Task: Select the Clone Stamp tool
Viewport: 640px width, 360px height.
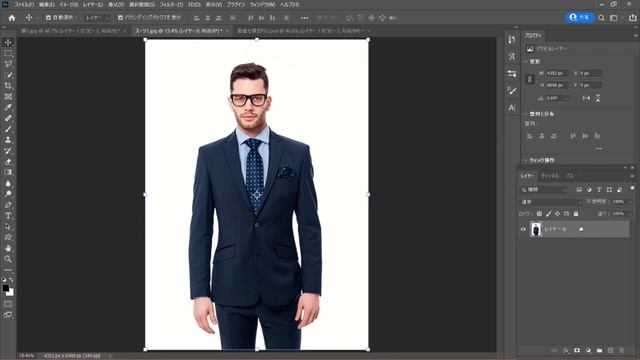Action: (8, 140)
